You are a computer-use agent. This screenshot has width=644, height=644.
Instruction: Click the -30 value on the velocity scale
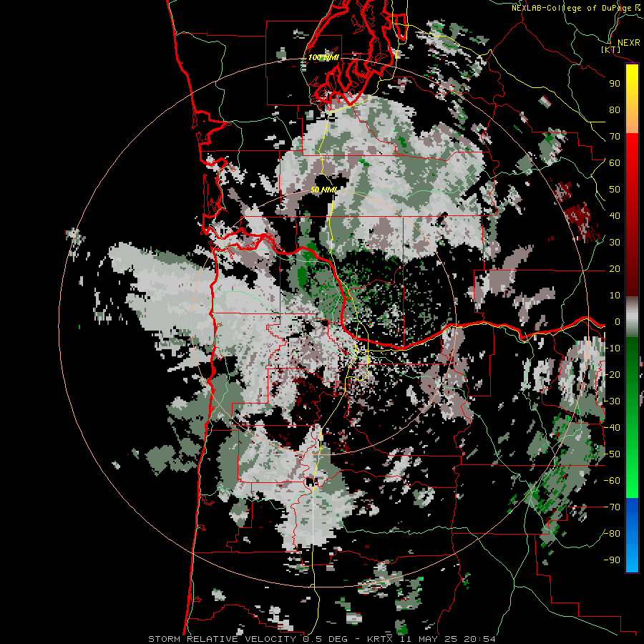(612, 401)
